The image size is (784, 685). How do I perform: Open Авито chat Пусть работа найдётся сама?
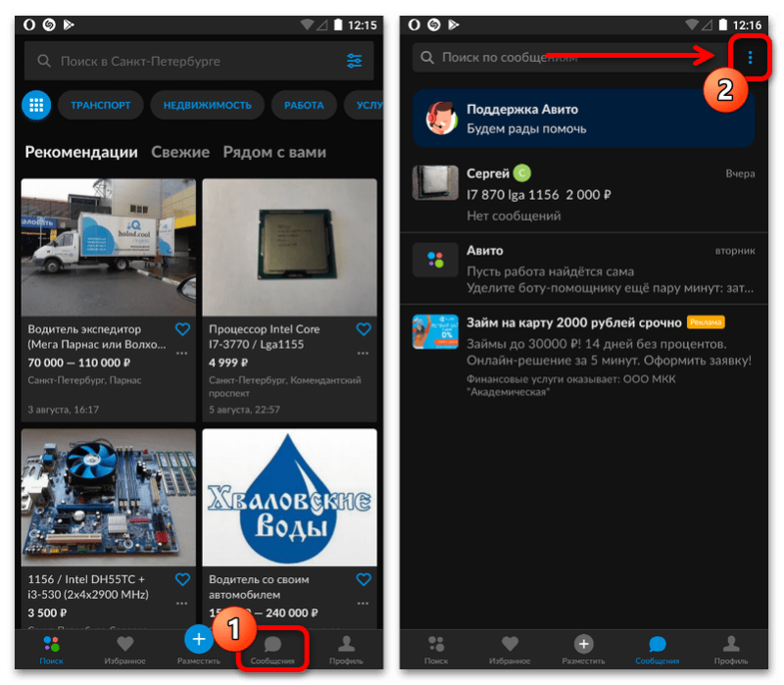pos(583,269)
